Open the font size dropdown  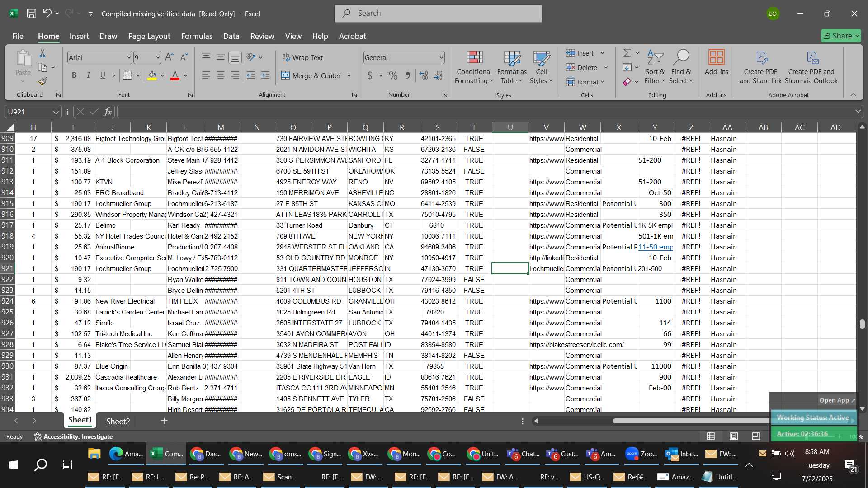(x=157, y=58)
